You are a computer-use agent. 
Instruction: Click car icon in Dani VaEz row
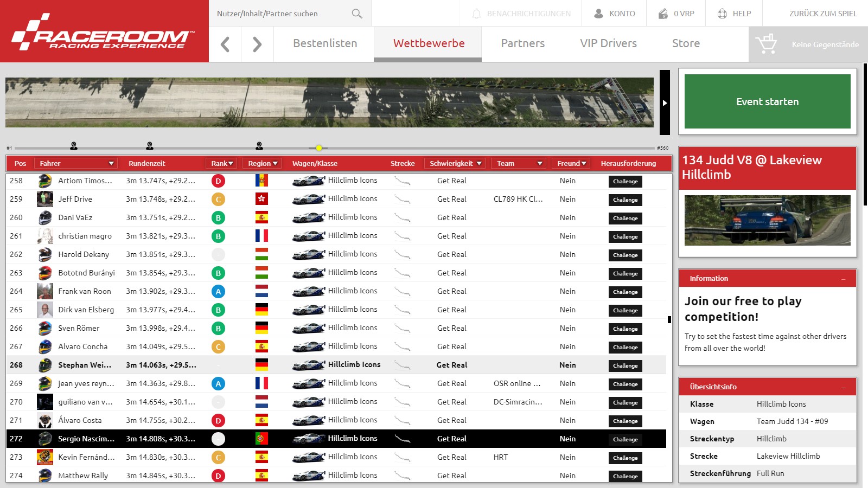[309, 217]
